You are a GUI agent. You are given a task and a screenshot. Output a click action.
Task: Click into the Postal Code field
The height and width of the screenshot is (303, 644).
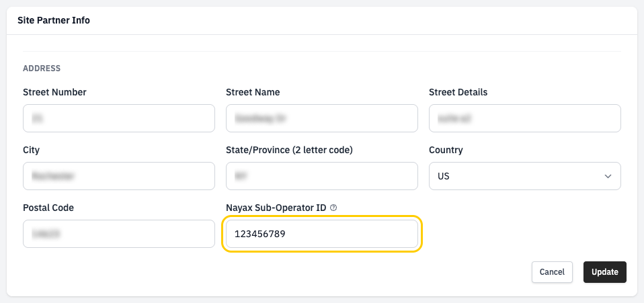tap(119, 234)
